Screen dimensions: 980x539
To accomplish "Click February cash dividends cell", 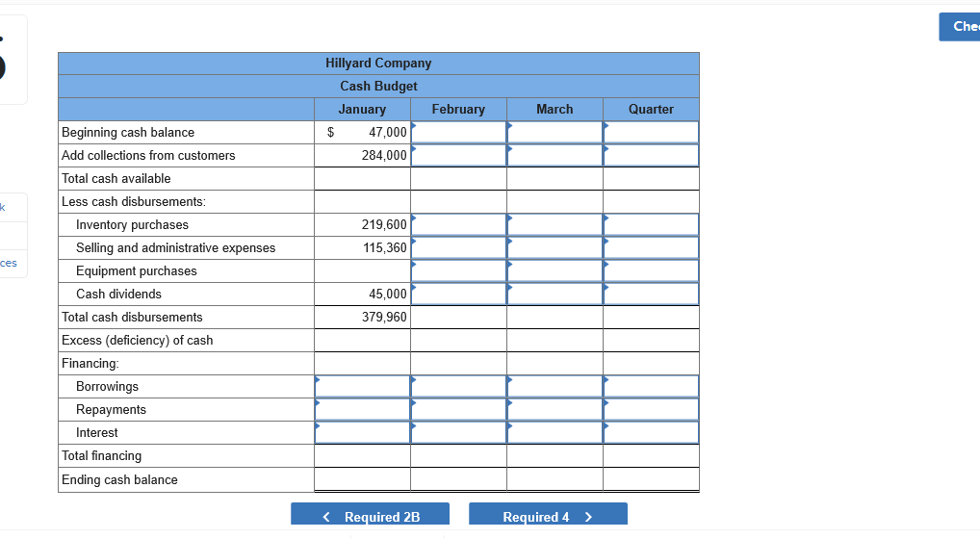I will (459, 295).
